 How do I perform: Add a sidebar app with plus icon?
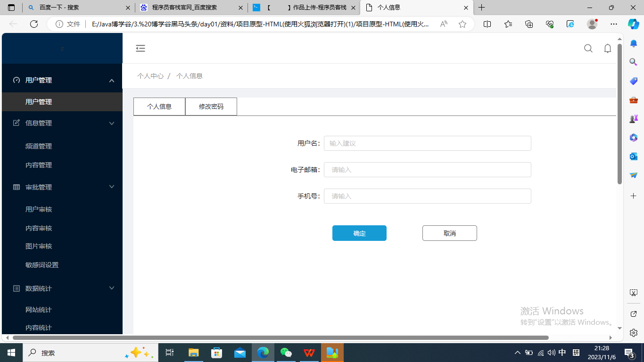(x=634, y=196)
